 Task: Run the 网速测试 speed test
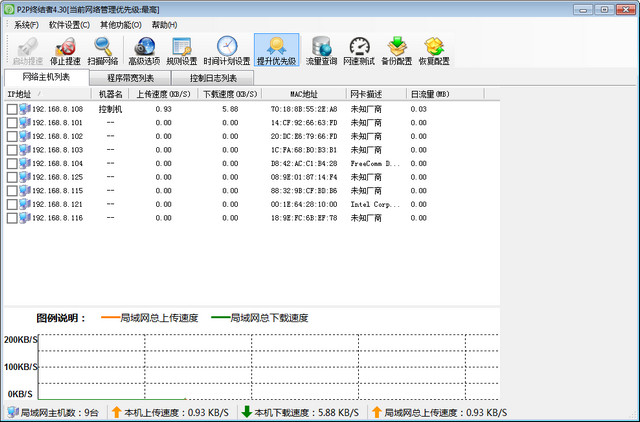coord(360,50)
